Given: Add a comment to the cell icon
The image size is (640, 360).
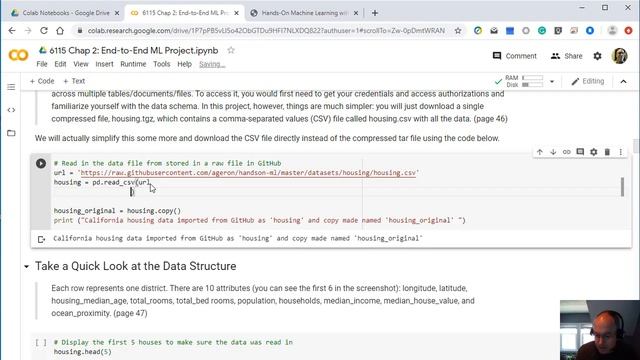Looking at the screenshot, I should [x=580, y=152].
